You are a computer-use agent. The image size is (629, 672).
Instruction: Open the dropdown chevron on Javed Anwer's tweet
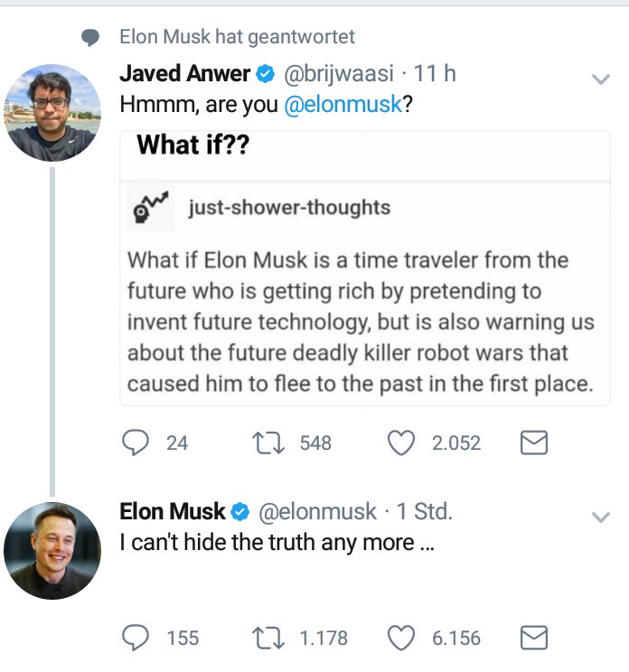coord(600,79)
